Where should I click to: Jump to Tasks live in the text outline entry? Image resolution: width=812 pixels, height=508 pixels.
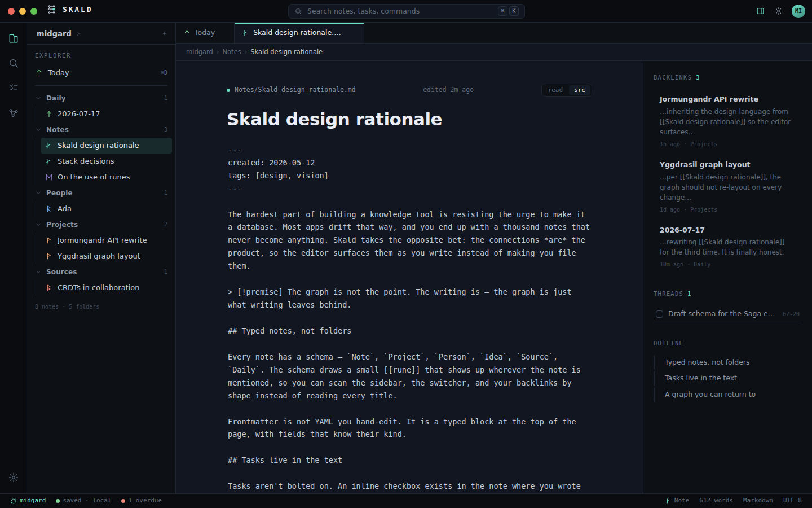pos(701,378)
